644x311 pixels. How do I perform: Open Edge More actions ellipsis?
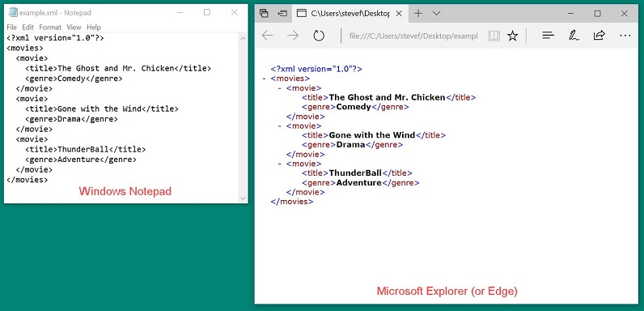coord(625,36)
